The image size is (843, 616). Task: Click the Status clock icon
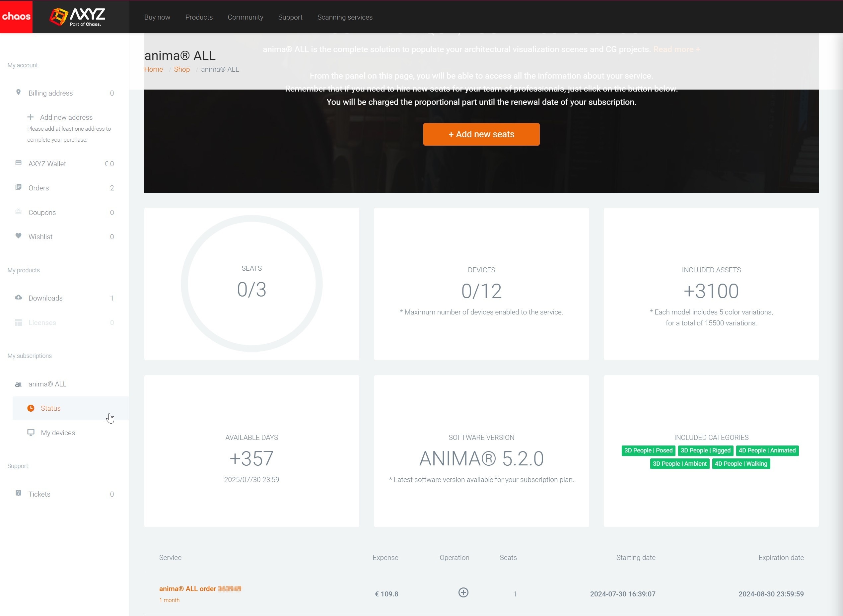coord(31,408)
